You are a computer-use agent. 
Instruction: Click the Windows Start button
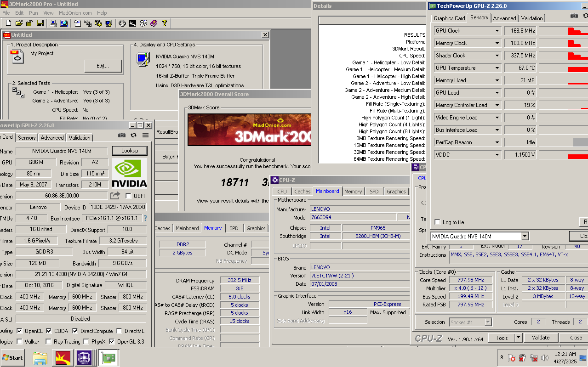click(x=12, y=357)
